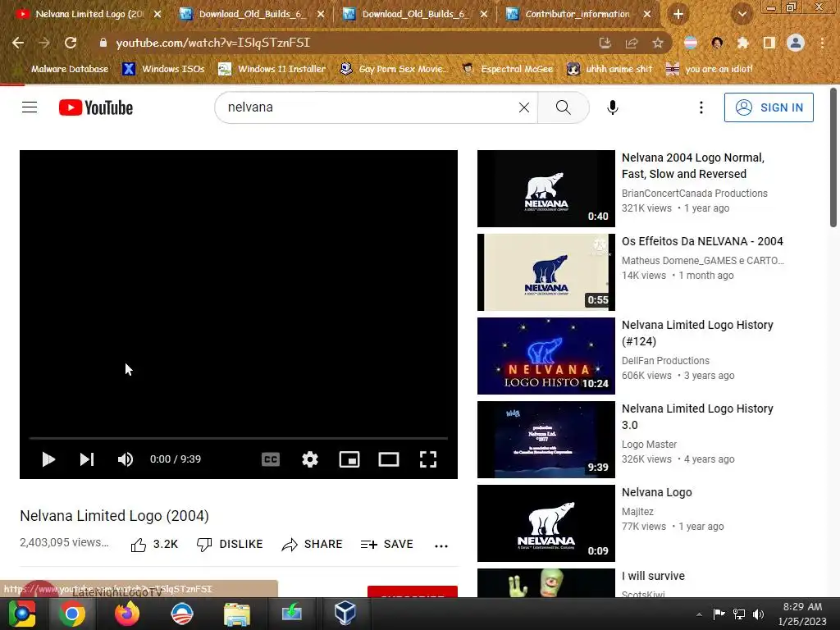Share this page icon in address bar

[631, 43]
